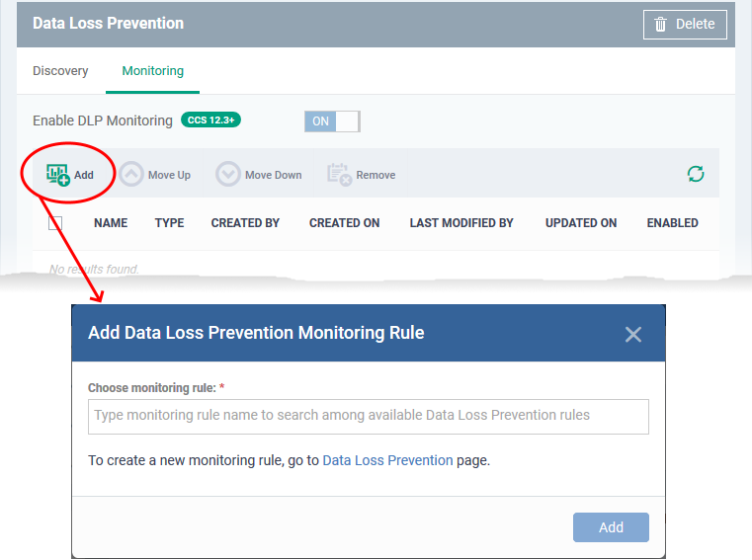Switch to the Discovery tab

pyautogui.click(x=60, y=71)
